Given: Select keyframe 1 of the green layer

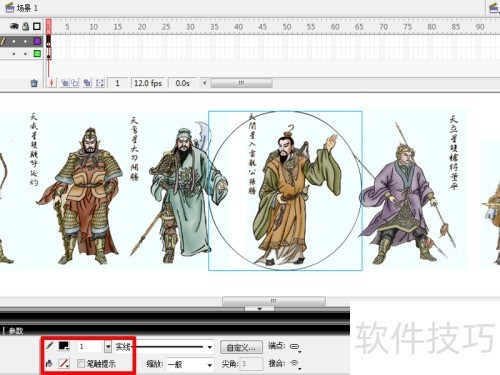Looking at the screenshot, I should (49, 54).
